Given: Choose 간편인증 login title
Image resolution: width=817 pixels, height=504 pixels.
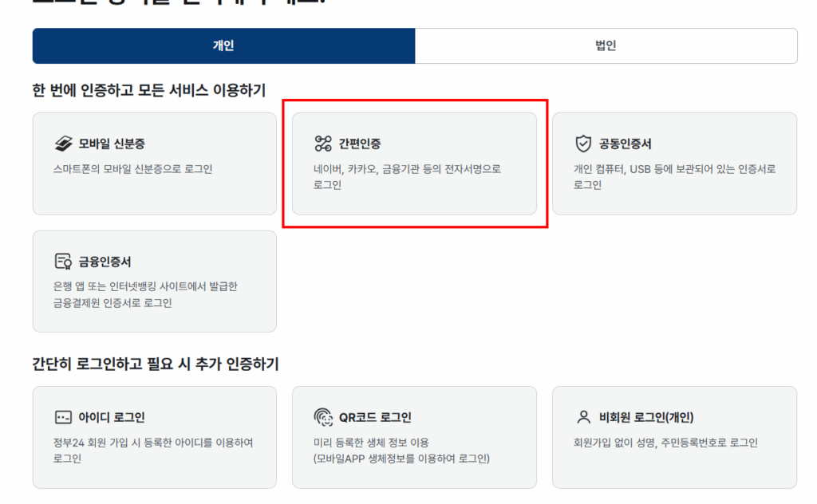Looking at the screenshot, I should [360, 144].
